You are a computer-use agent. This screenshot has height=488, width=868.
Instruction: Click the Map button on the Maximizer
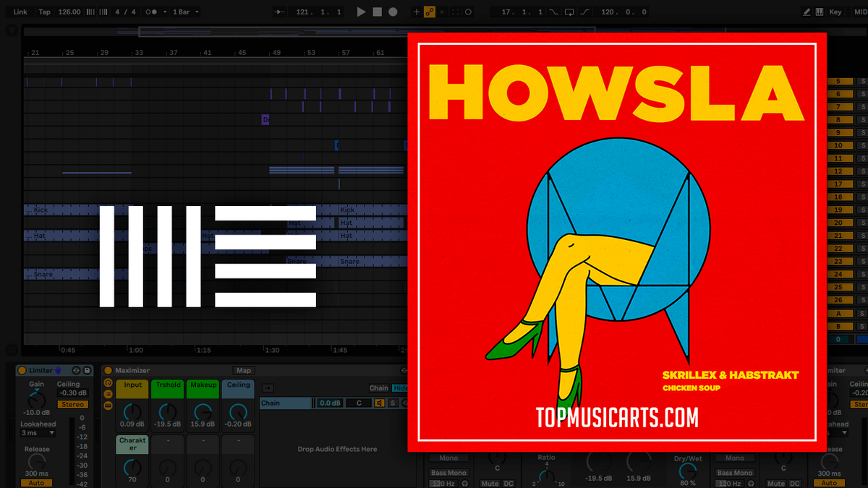[244, 369]
